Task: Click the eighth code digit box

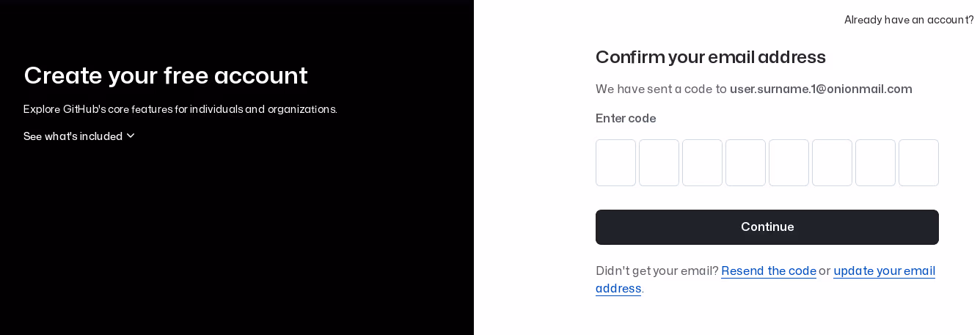Action: (918, 163)
